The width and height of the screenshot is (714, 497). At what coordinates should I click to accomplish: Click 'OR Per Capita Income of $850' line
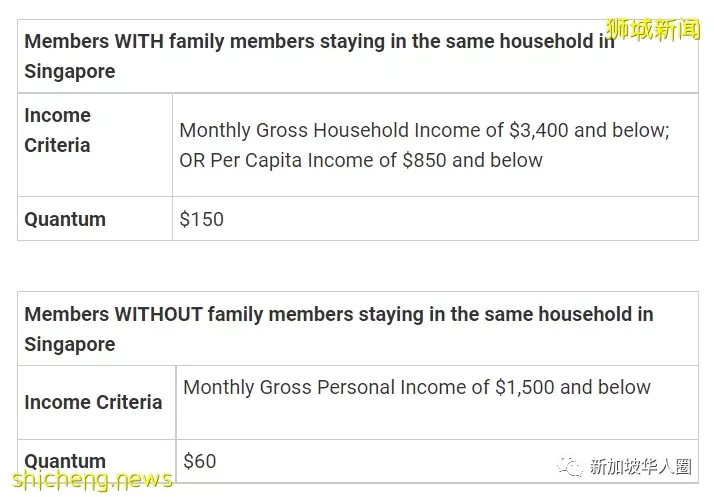tap(361, 160)
